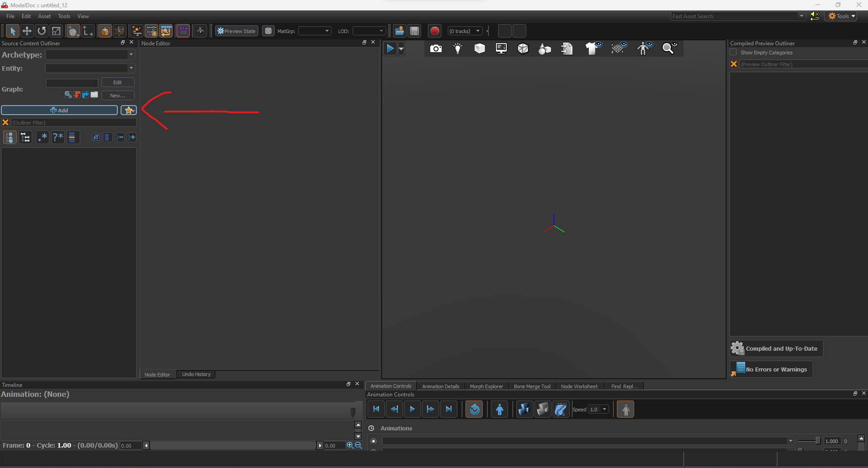Jump to the last animation frame

coord(449,409)
